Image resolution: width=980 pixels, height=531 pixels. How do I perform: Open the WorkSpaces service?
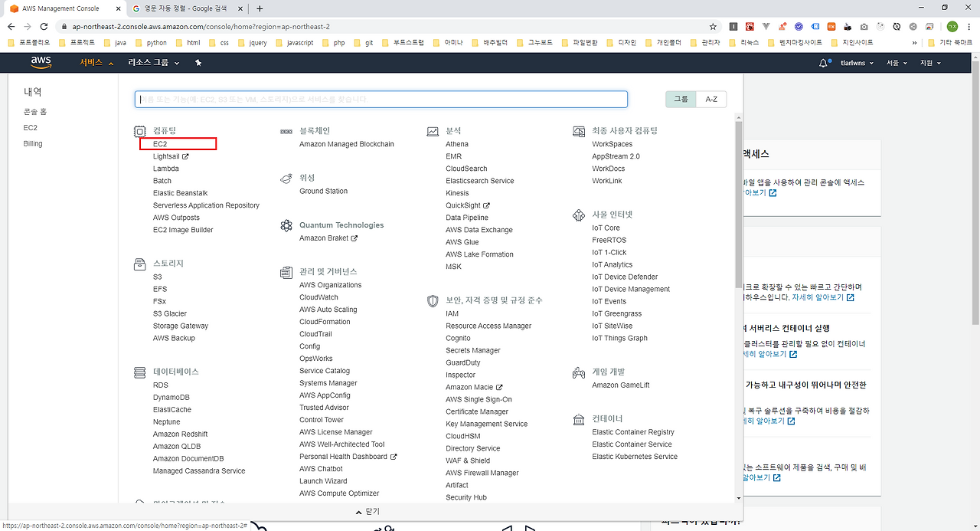(x=612, y=144)
